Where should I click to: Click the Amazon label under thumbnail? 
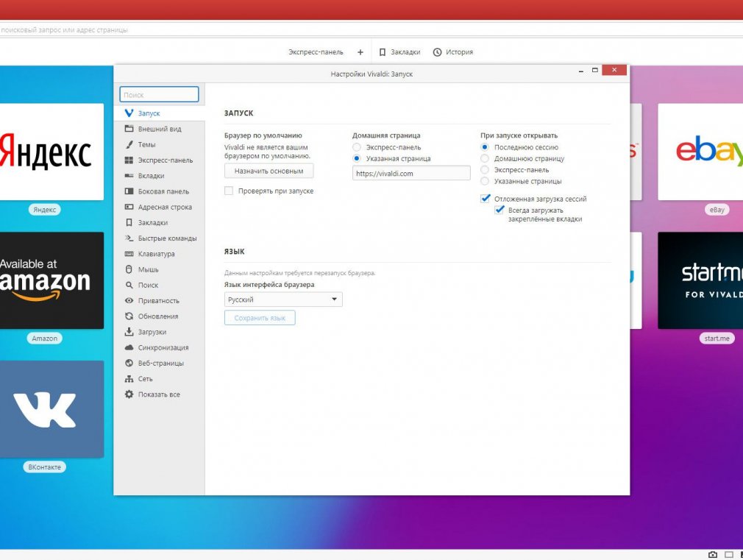point(45,338)
